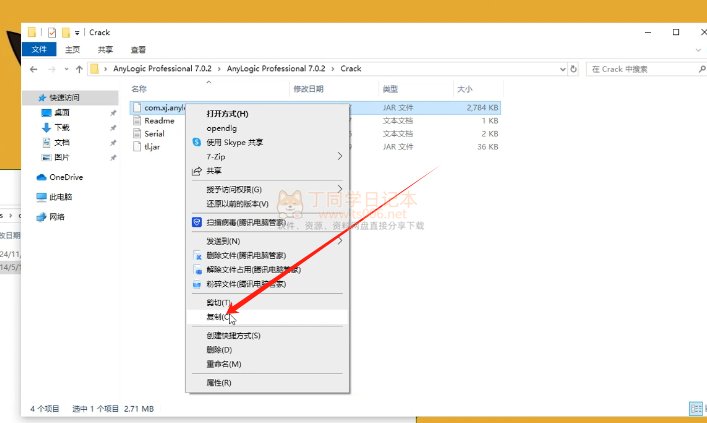Open address bar history dropdown

[x=562, y=69]
